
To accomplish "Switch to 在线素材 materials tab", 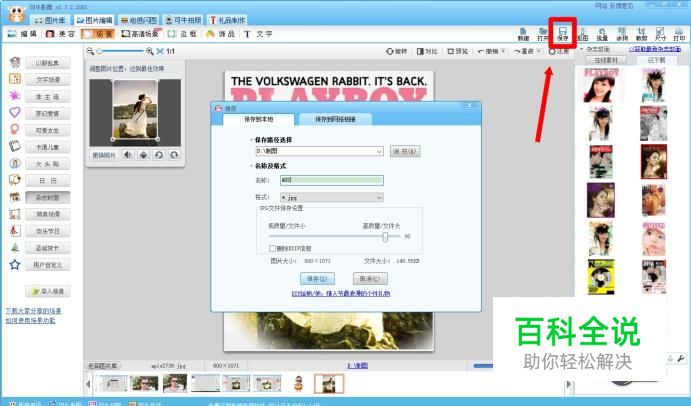I will click(x=606, y=60).
